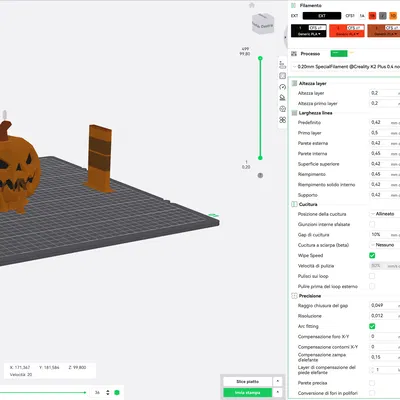The image size is (400, 400).
Task: Open the second icon in the vertical tab strip
Action: (x=282, y=76)
